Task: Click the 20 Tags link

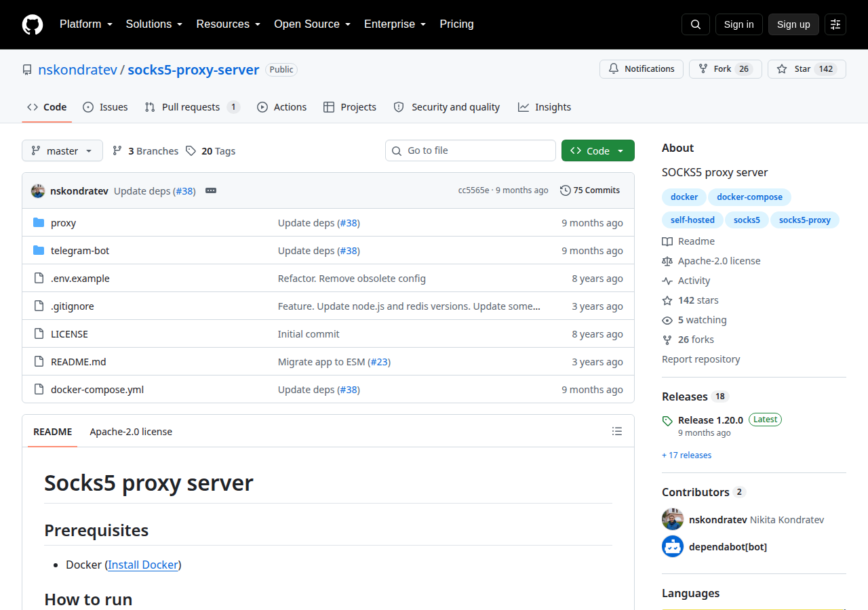Action: [x=211, y=151]
